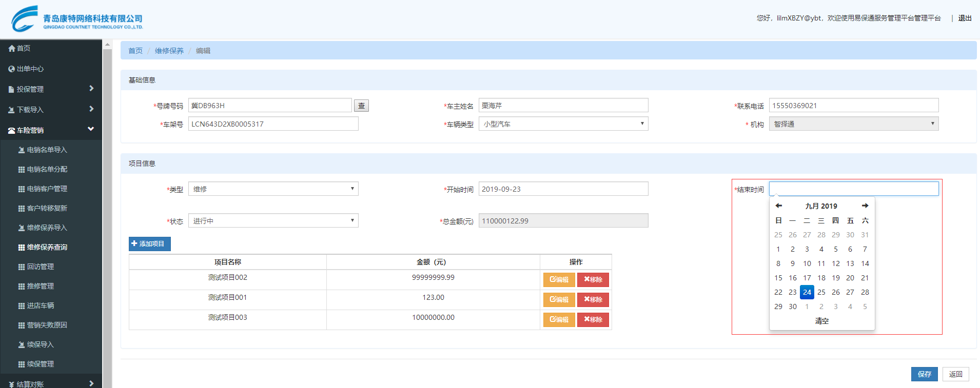Click 清空 to clear the date
Screen dimensions: 980x388
[x=822, y=321]
